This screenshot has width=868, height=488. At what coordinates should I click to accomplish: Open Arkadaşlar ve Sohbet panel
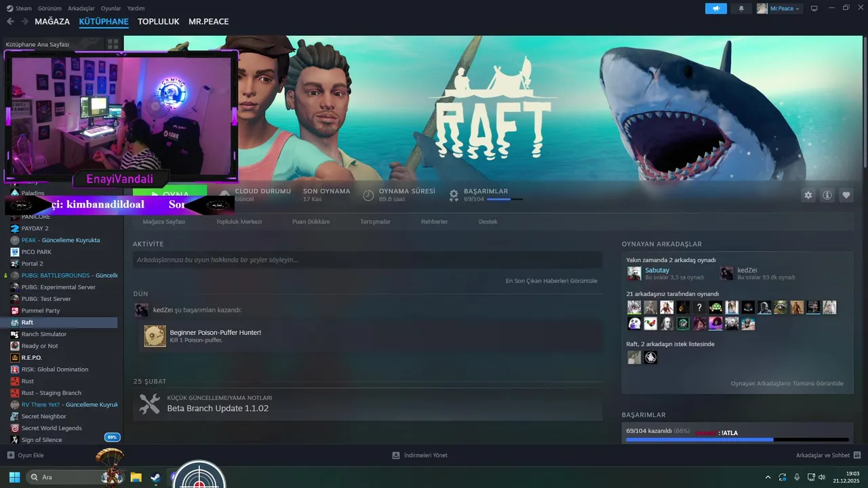[x=828, y=455]
